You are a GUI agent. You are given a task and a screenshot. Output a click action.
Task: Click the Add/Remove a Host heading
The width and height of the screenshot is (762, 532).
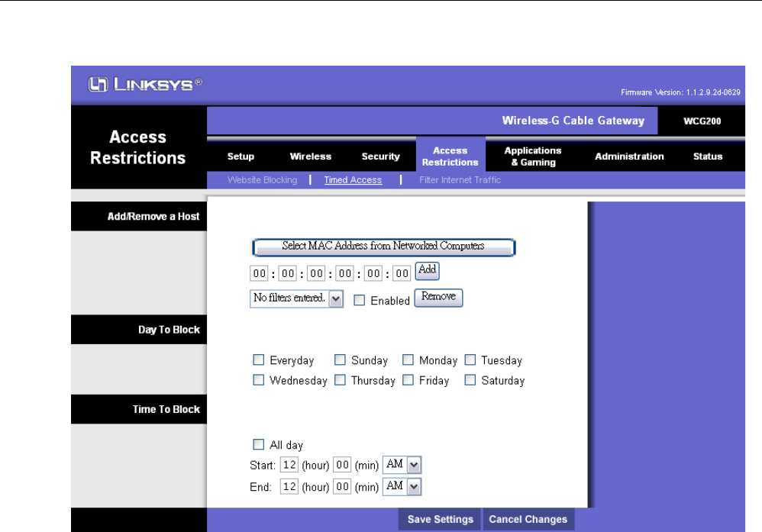153,216
